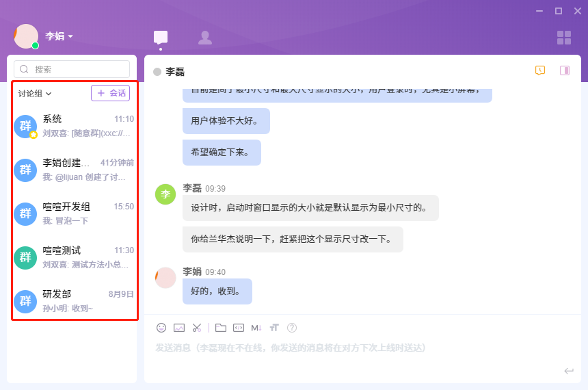Switch to the chats tab
The height and width of the screenshot is (390, 588).
tap(161, 38)
